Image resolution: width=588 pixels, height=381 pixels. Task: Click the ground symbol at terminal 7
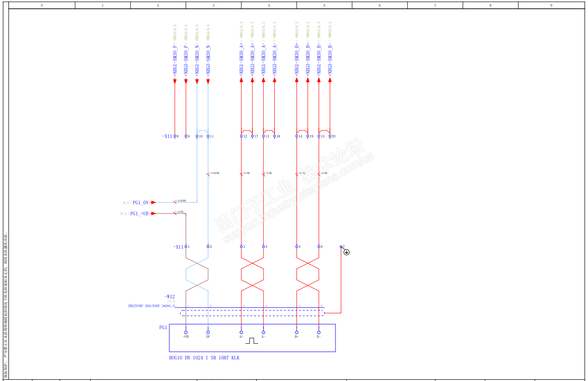pos(347,252)
